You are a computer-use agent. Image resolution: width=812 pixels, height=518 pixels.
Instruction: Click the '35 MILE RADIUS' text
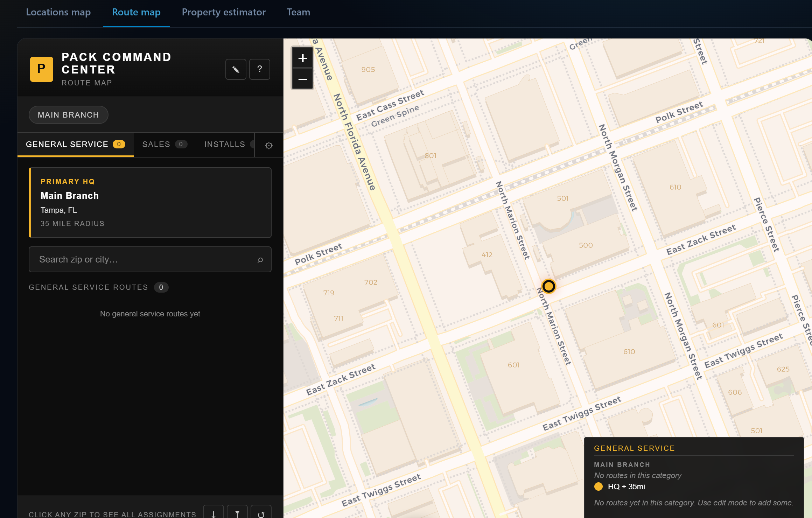72,224
